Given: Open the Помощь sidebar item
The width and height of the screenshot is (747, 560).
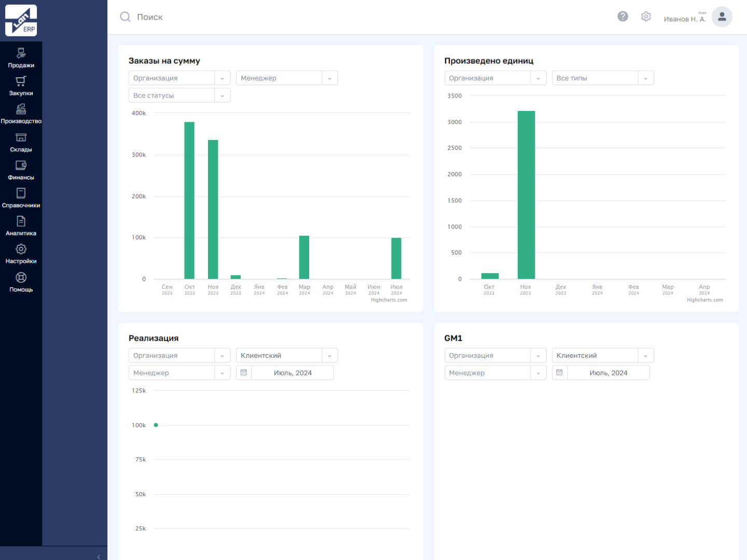Looking at the screenshot, I should [x=21, y=283].
